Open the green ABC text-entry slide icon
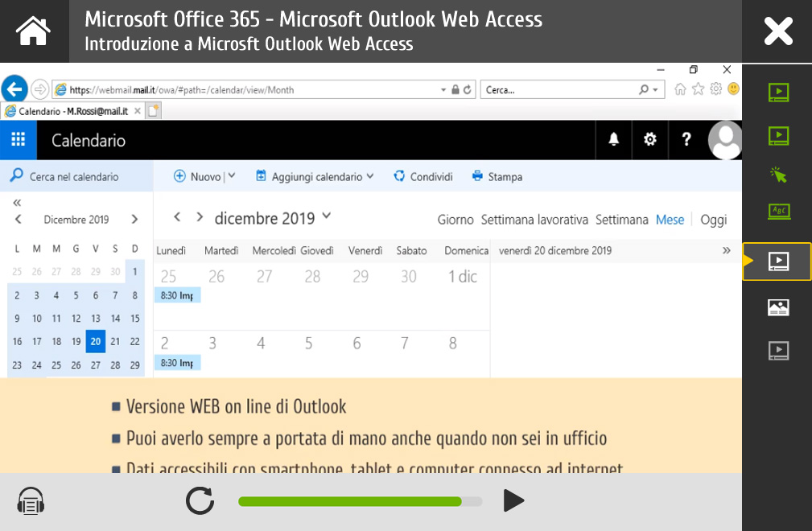 click(779, 211)
